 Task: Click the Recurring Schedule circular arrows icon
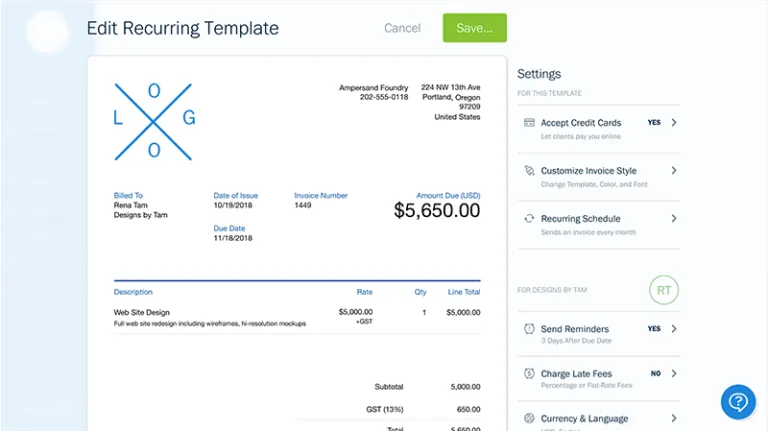pos(529,219)
